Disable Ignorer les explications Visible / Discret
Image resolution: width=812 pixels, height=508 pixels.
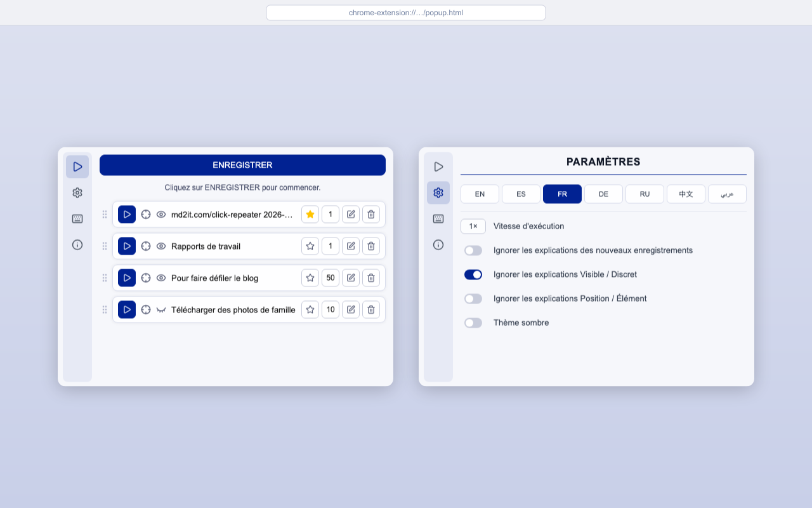pos(473,274)
